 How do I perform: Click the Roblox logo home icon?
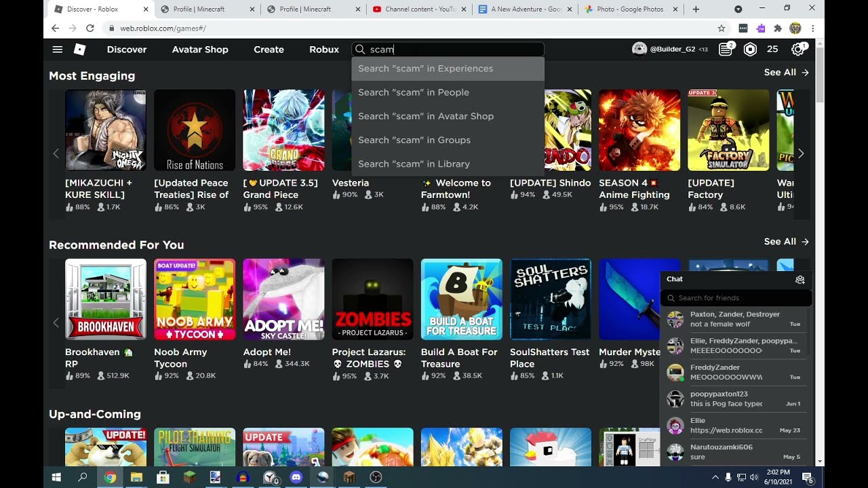point(80,49)
